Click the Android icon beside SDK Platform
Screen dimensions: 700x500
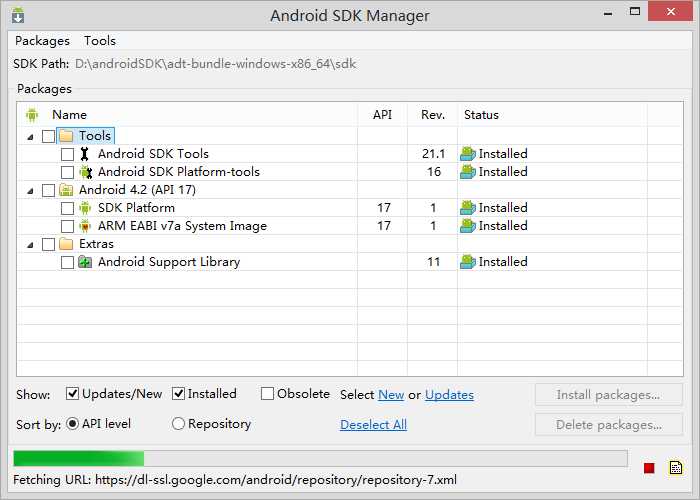[85, 208]
